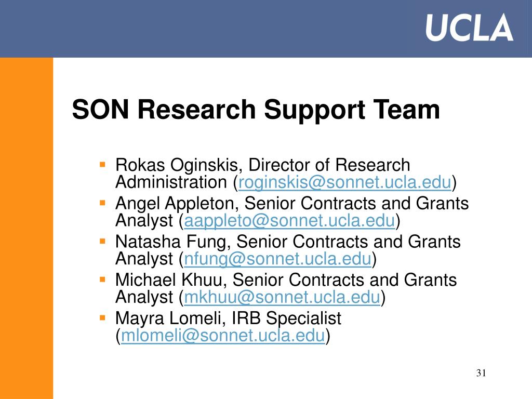Select the Natasha Fung name text
Image resolution: width=532 pixels, height=399 pixels.
170,242
